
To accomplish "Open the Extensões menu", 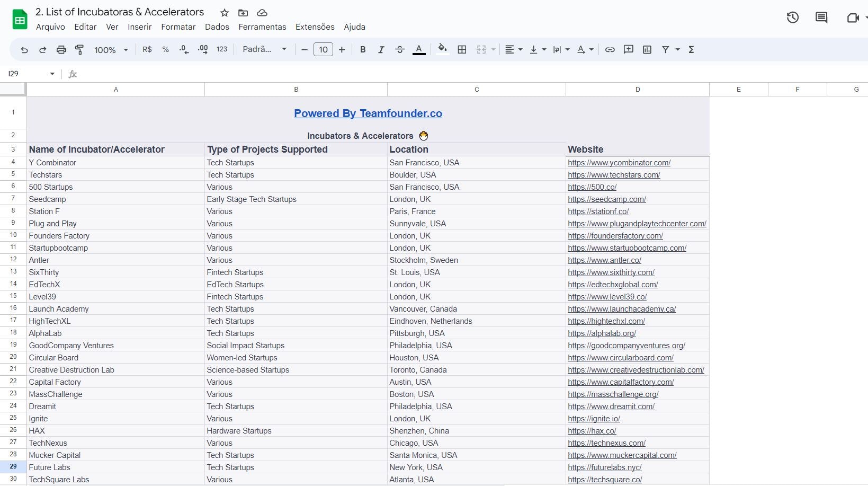I will pos(315,27).
